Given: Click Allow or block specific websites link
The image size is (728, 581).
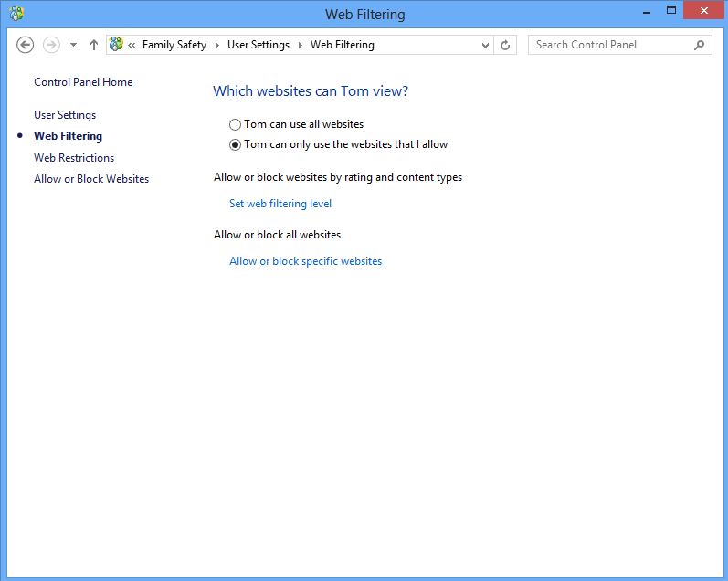Looking at the screenshot, I should click(x=305, y=261).
